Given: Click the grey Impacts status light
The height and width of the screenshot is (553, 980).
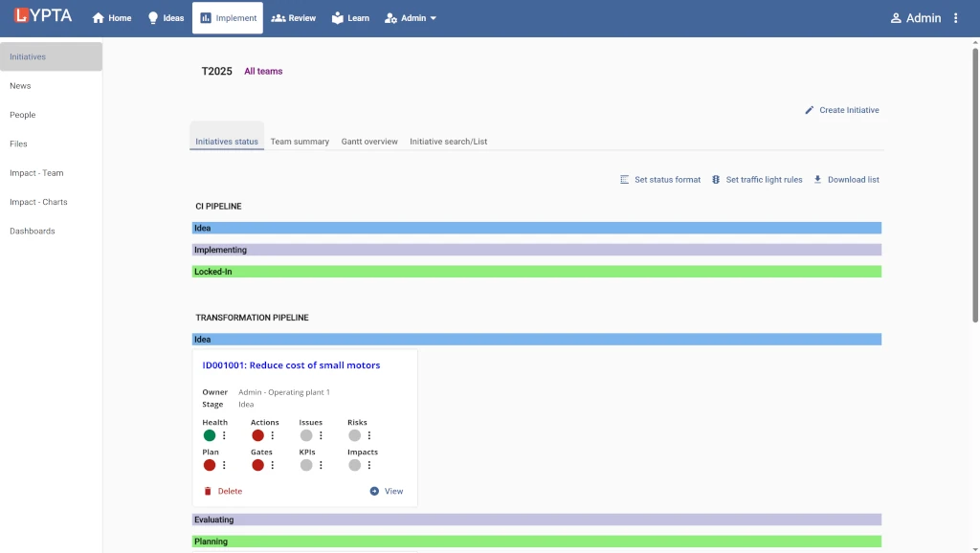Looking at the screenshot, I should coord(354,465).
